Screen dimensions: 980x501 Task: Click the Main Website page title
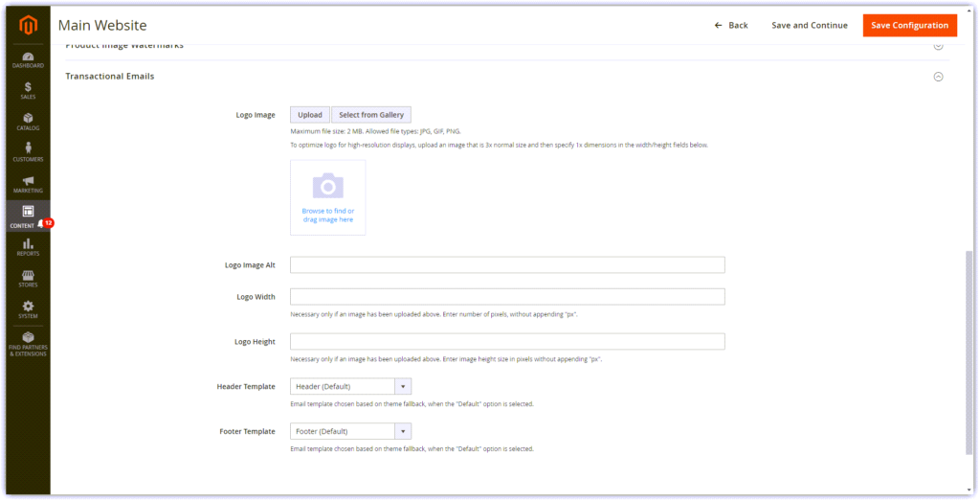click(x=102, y=26)
